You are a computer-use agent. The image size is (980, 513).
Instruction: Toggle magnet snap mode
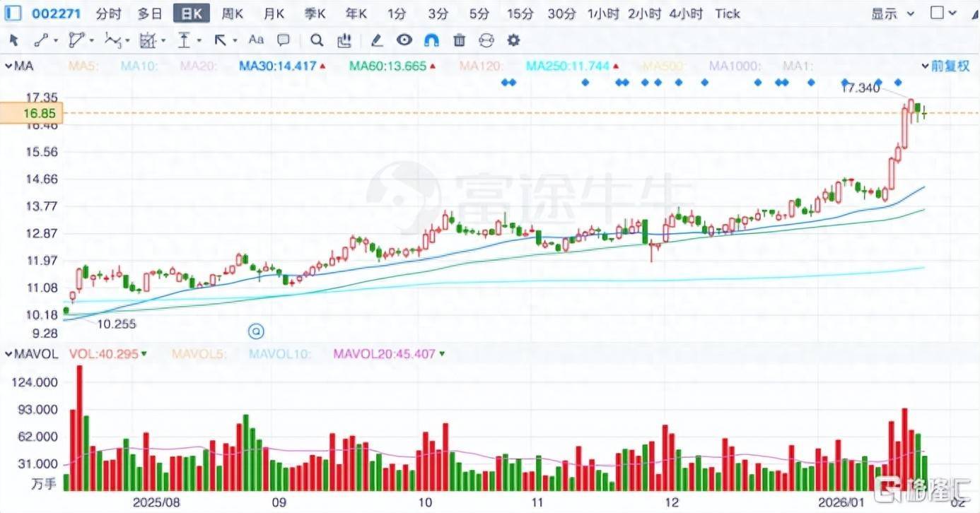pyautogui.click(x=431, y=40)
